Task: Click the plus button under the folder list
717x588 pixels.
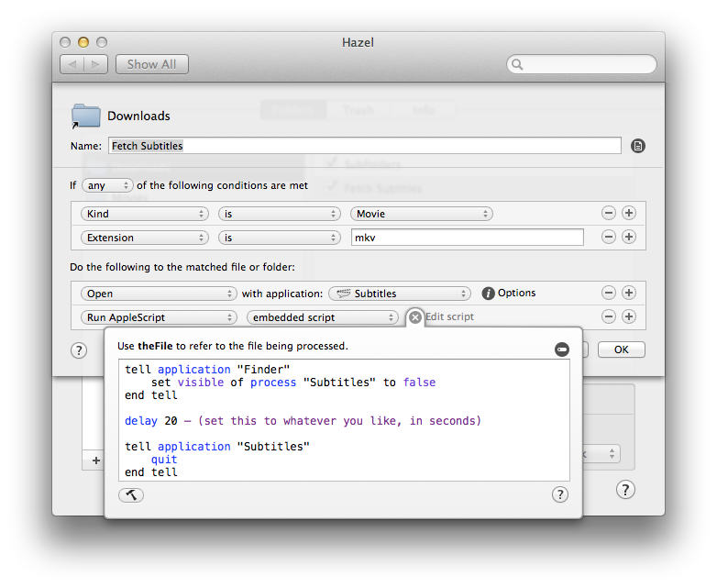Action: coord(96,460)
